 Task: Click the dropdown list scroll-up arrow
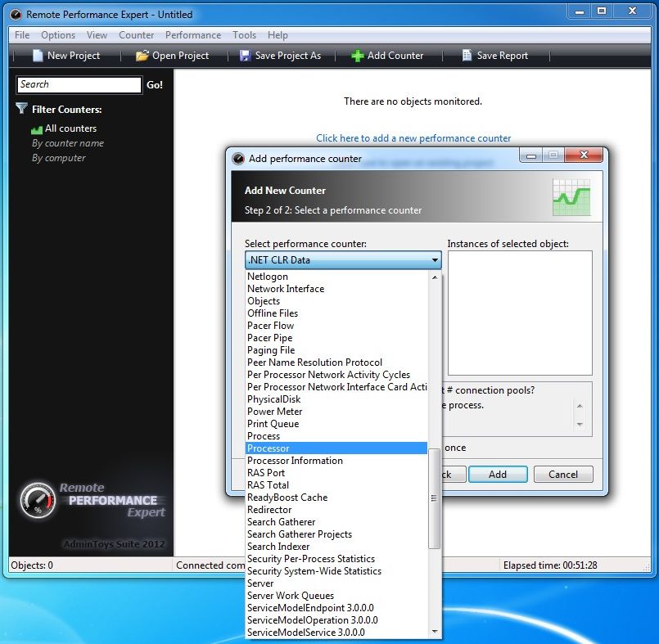pos(435,277)
